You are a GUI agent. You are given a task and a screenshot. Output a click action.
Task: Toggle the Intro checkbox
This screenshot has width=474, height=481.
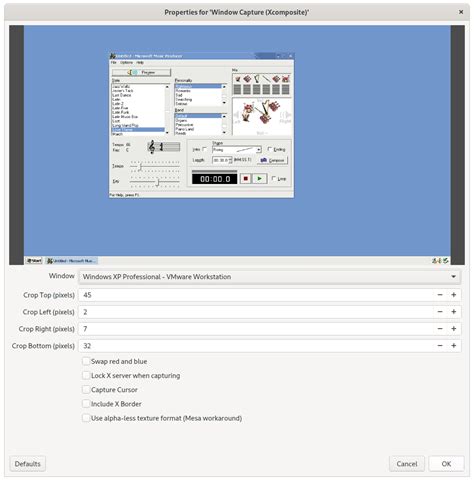pos(205,149)
